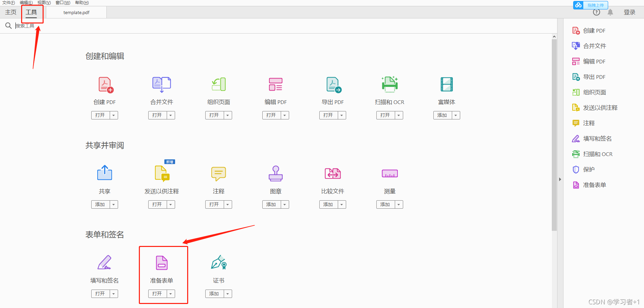Expand the dropdown arrow under 测量
Viewport: 644px width, 308px height.
pos(399,205)
